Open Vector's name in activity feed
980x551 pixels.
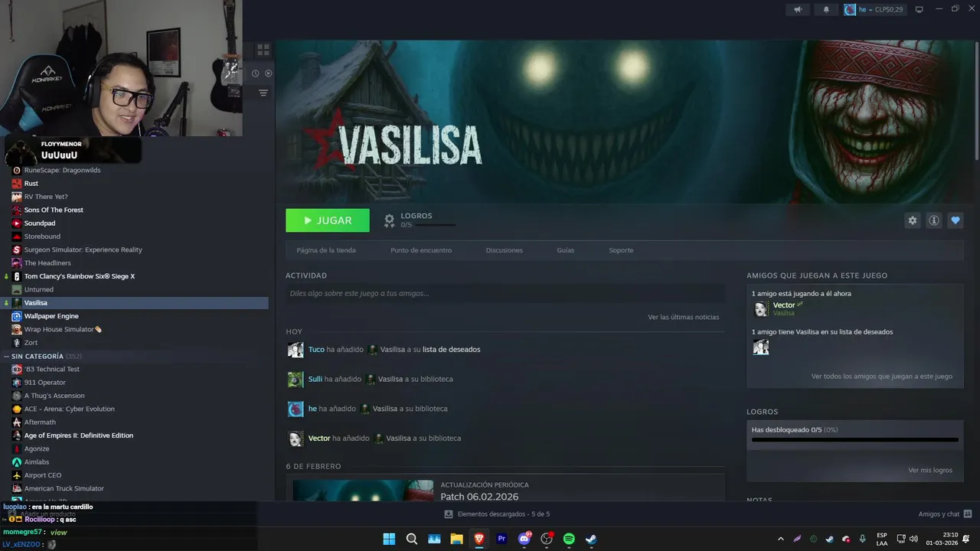[319, 439]
